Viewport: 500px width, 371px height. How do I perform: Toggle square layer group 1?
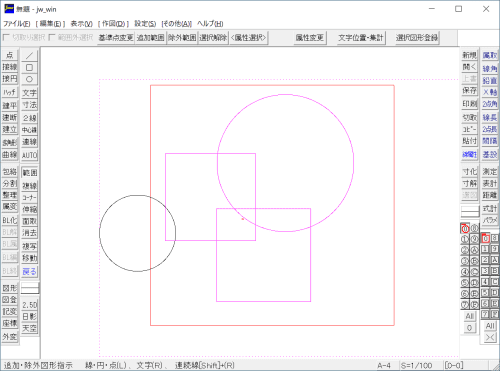(x=485, y=249)
